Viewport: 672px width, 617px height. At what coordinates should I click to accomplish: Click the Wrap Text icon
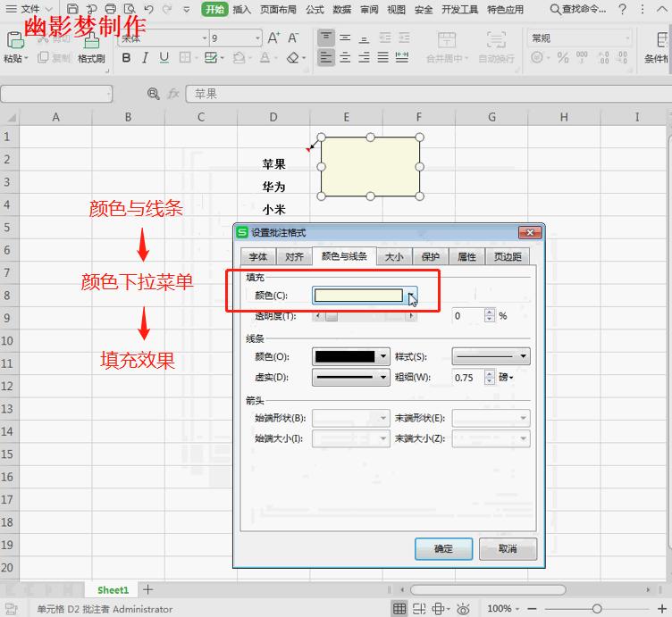pyautogui.click(x=496, y=39)
